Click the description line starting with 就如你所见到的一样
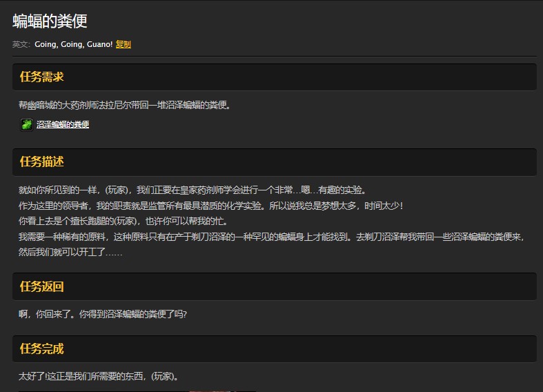The image size is (543, 392). [x=193, y=190]
